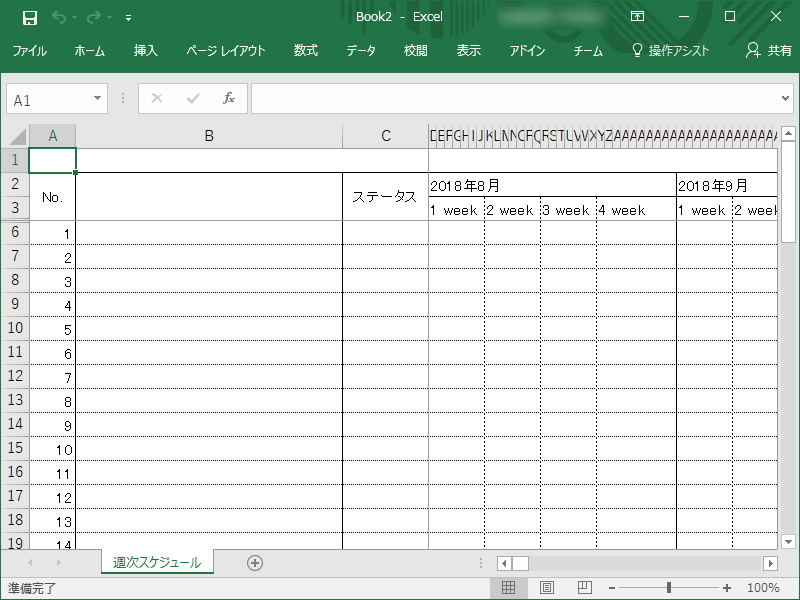The width and height of the screenshot is (800, 600).
Task: Add a new sheet with the plus button
Action: [254, 562]
